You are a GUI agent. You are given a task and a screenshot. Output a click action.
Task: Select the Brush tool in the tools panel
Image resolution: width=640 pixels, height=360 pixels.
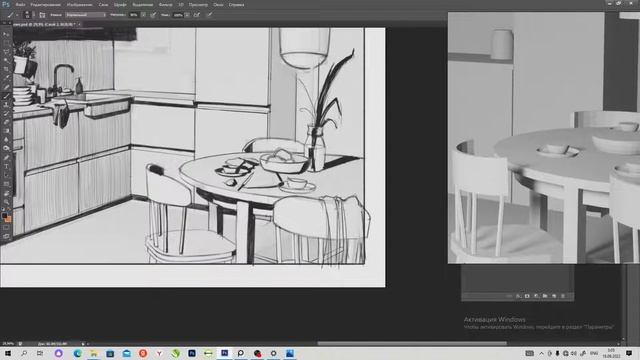coord(6,96)
